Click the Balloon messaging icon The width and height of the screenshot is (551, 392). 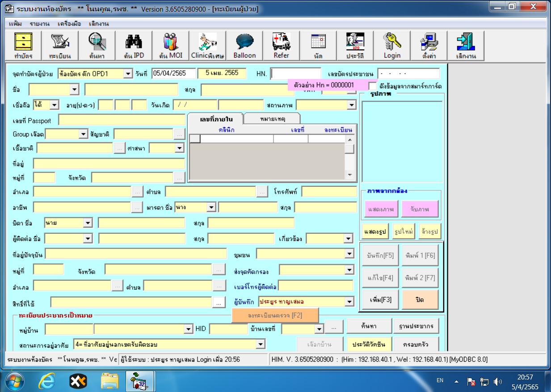click(244, 45)
